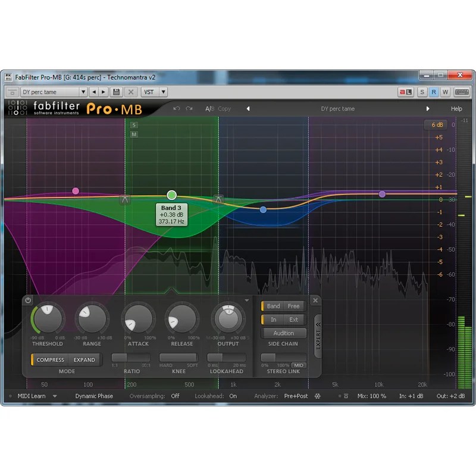The width and height of the screenshot is (476, 476).
Task: Click the Mix: 100 % control
Action: (371, 396)
